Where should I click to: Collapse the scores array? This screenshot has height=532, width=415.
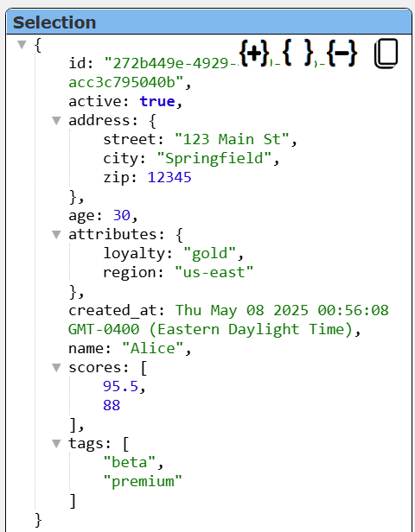click(x=56, y=367)
